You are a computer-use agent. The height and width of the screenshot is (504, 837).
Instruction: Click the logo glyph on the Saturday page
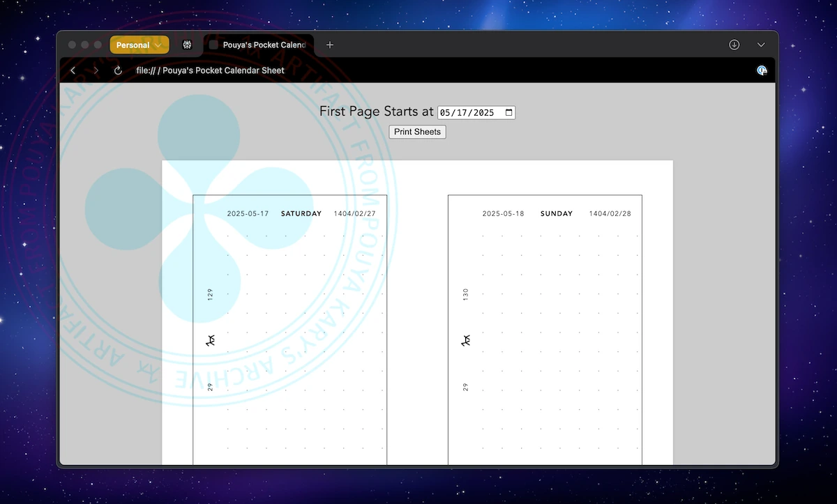point(211,340)
